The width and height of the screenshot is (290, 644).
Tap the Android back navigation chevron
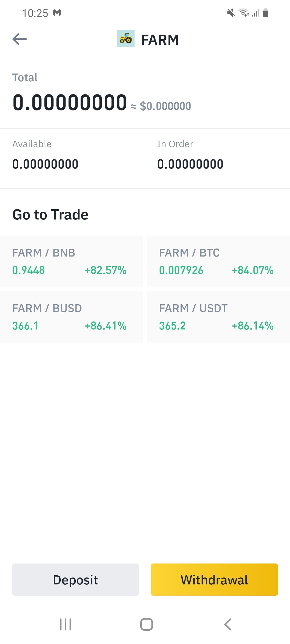228,624
